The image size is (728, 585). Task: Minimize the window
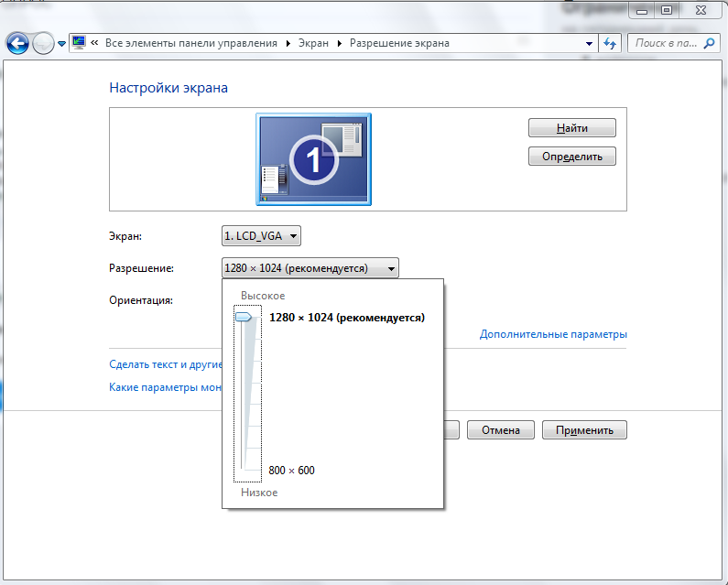642,10
